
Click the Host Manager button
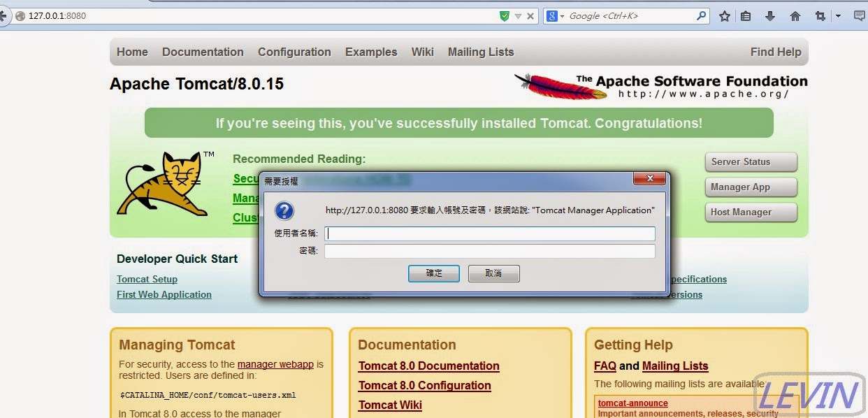coord(751,212)
